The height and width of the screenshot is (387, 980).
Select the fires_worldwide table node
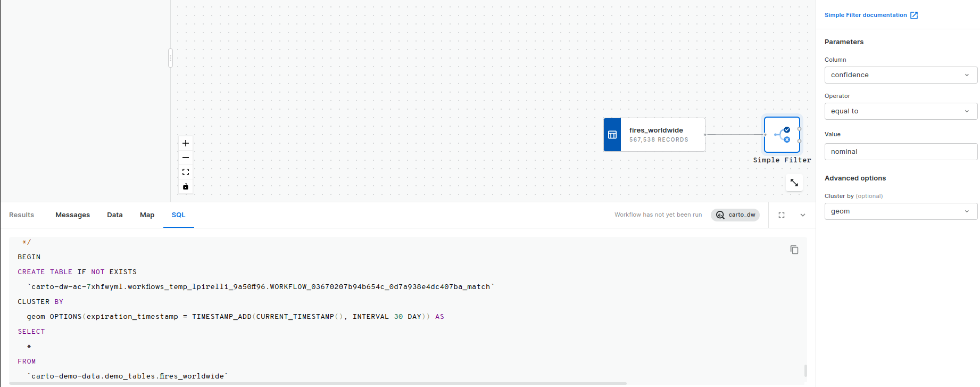click(654, 135)
